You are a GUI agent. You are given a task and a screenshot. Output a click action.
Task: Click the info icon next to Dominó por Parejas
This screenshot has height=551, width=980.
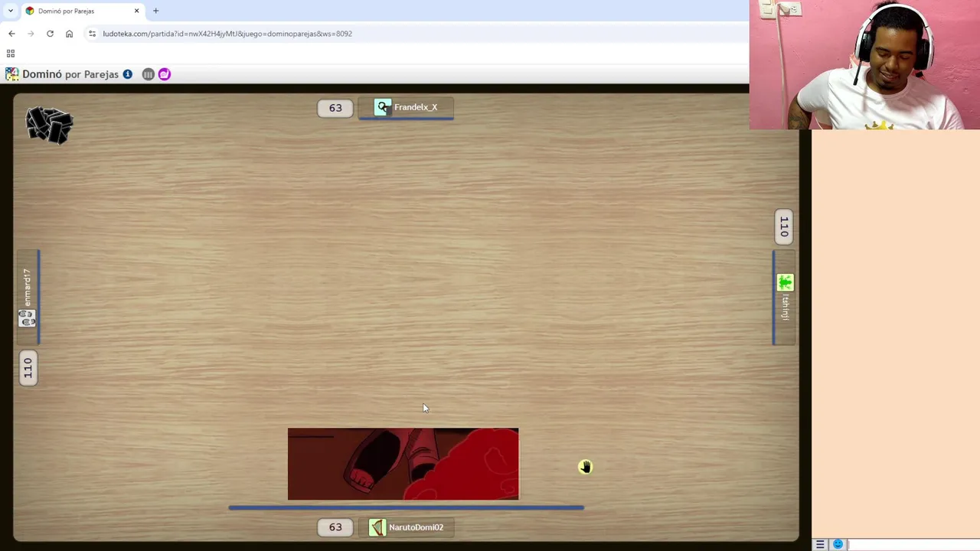coord(127,74)
